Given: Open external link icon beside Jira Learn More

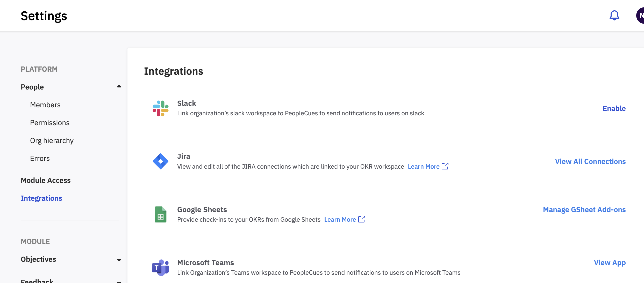Looking at the screenshot, I should 445,166.
